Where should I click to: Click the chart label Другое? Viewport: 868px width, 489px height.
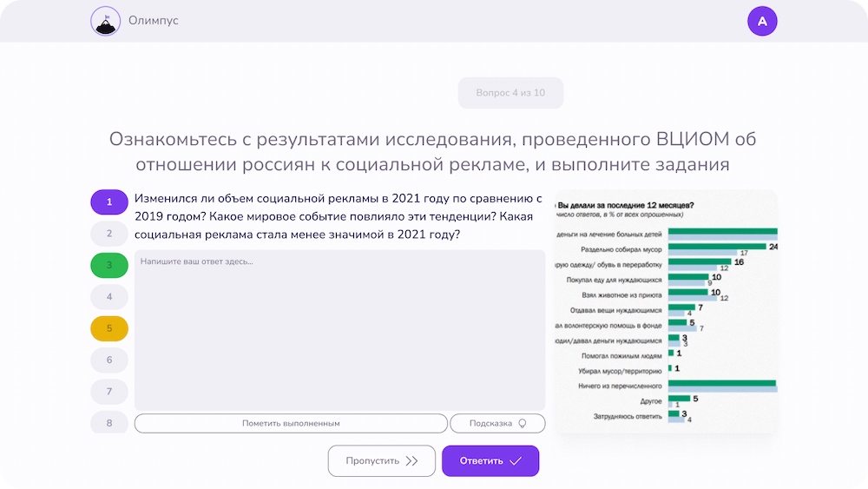click(x=651, y=401)
